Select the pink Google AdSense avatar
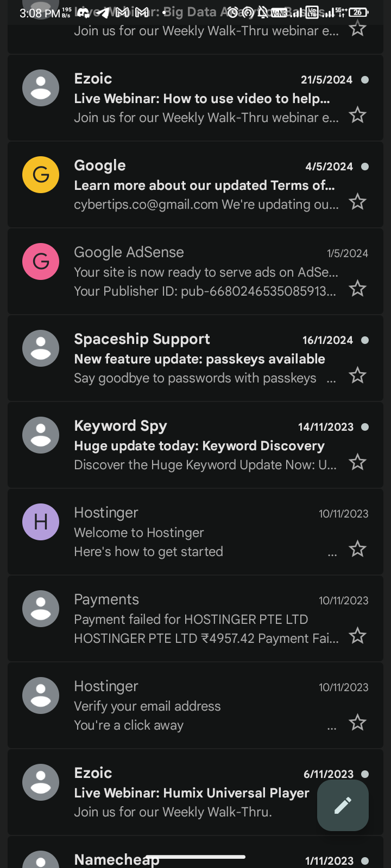Viewport: 391px width, 868px height. click(x=41, y=261)
